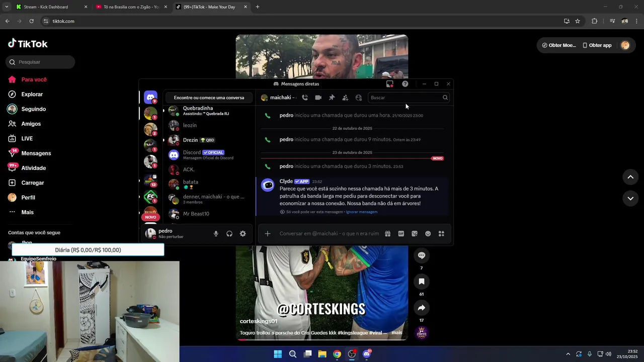Open TikTok Mensagens
Image resolution: width=644 pixels, height=362 pixels.
36,153
